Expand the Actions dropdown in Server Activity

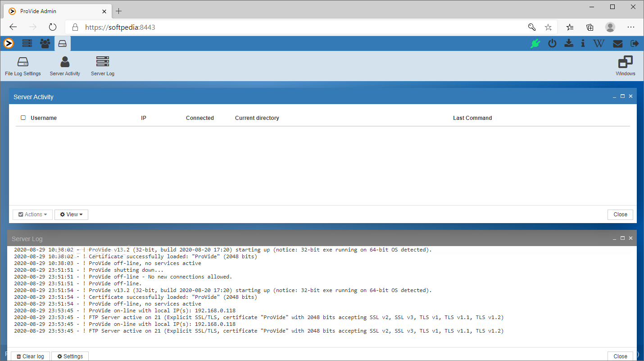(x=32, y=215)
